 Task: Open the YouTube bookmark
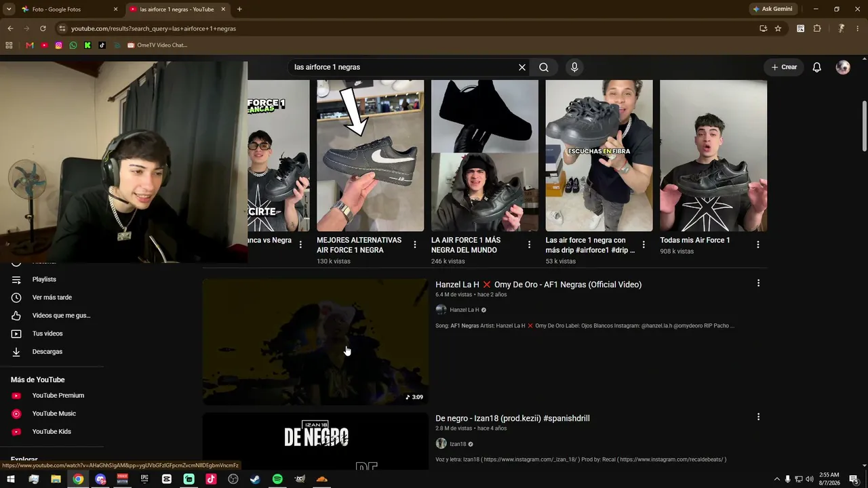[44, 45]
